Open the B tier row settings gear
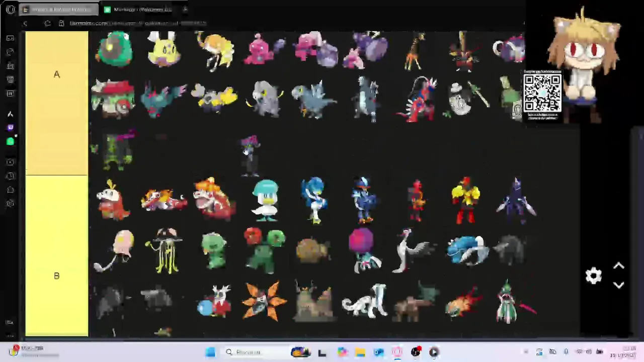This screenshot has height=362, width=644. [x=594, y=276]
